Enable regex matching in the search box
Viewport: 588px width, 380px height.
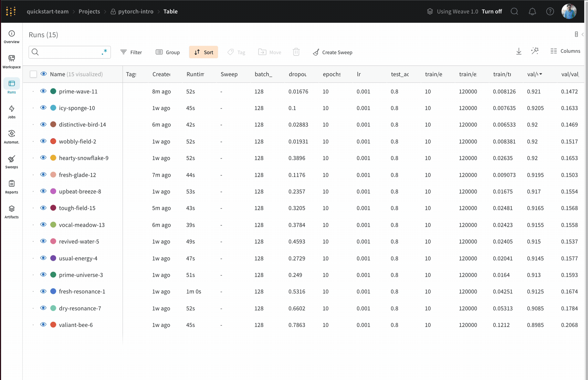tap(104, 51)
